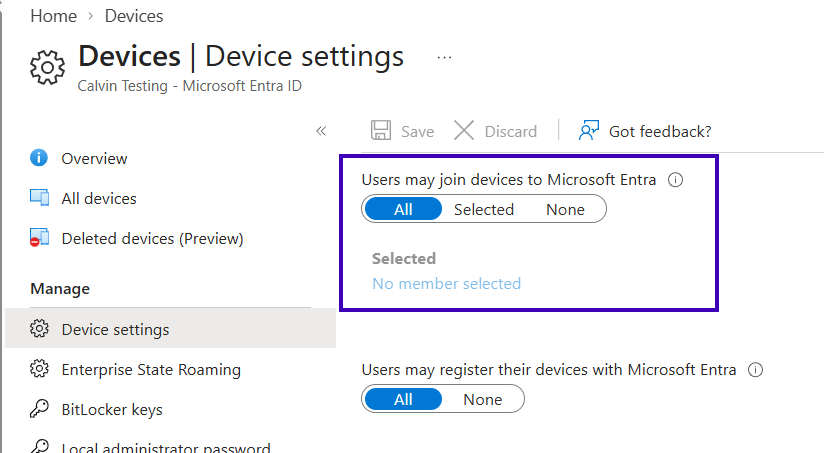This screenshot has width=824, height=453.
Task: Click the Device settings sidebar gear icon
Action: click(39, 328)
